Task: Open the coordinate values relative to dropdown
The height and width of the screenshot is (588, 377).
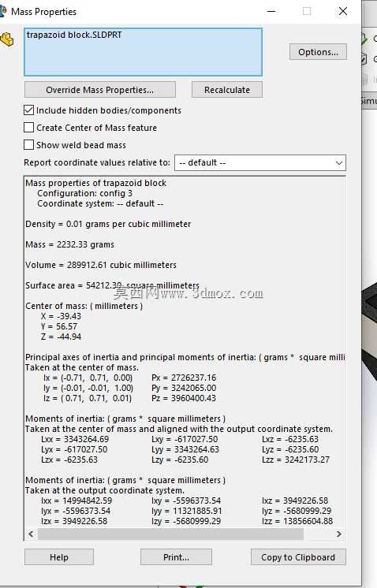Action: (260, 162)
